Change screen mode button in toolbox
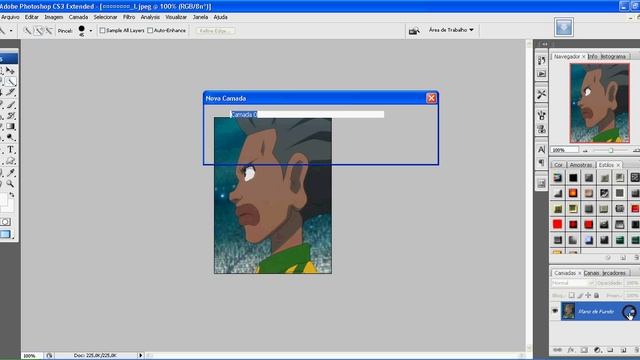This screenshot has width=640, height=360. (x=6, y=234)
